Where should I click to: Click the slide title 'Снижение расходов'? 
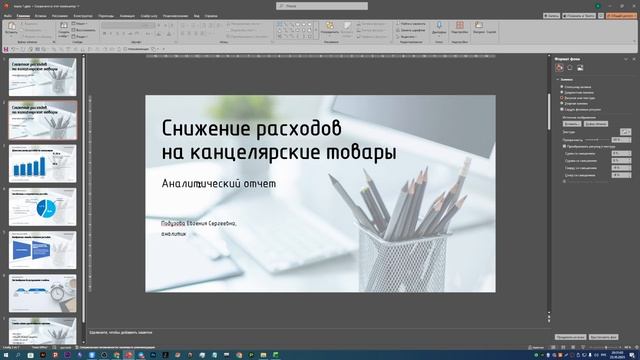tap(251, 128)
